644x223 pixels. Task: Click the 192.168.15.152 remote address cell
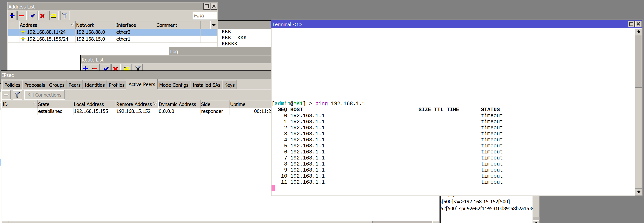coord(137,111)
